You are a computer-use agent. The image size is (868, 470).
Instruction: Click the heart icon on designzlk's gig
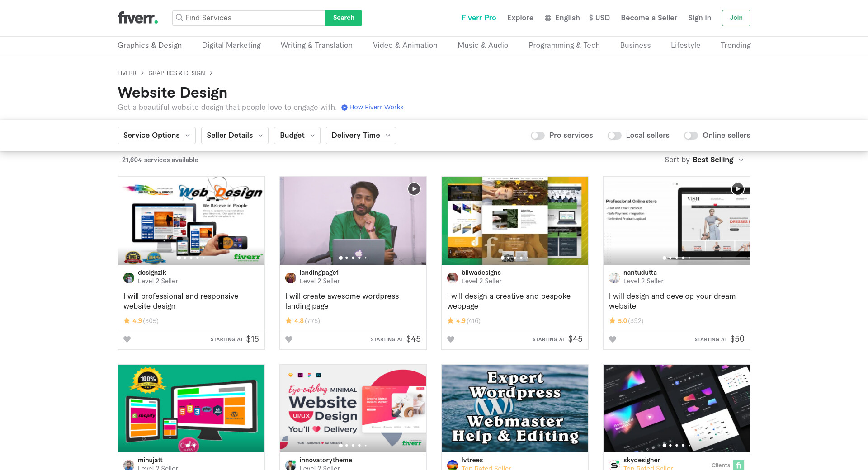(127, 339)
